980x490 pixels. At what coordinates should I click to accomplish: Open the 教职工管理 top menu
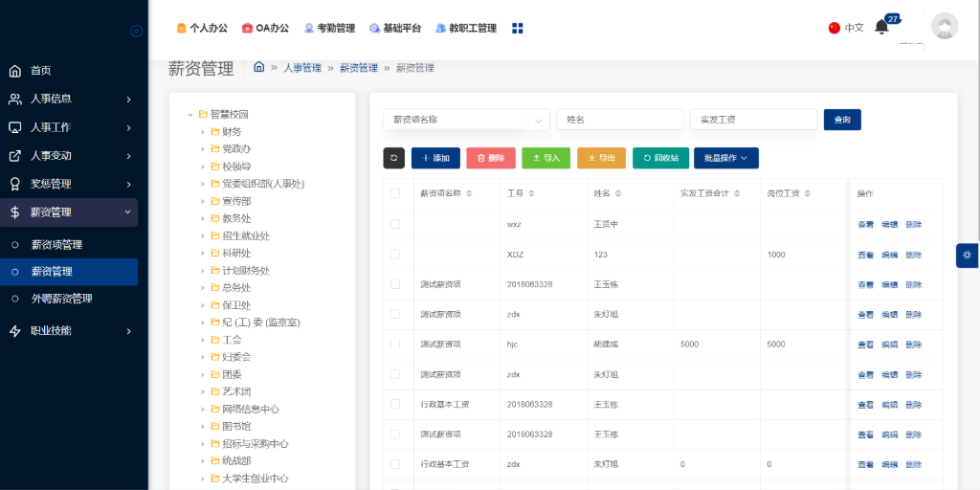[x=466, y=28]
